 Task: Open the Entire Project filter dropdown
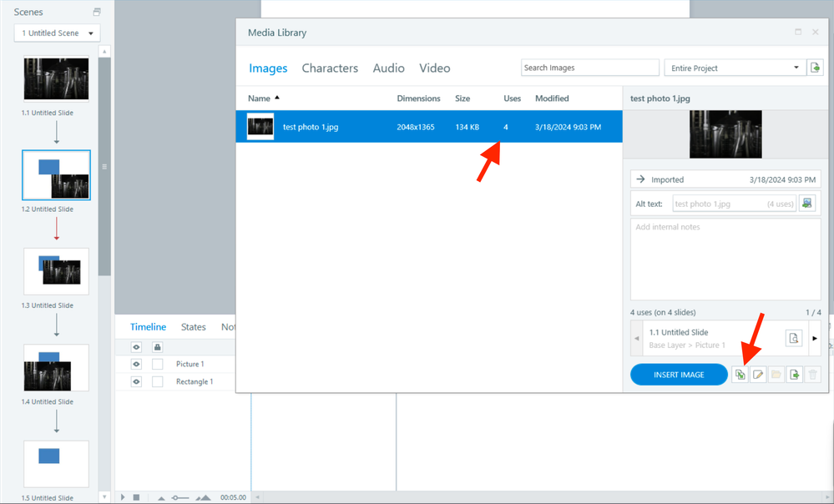tap(735, 68)
